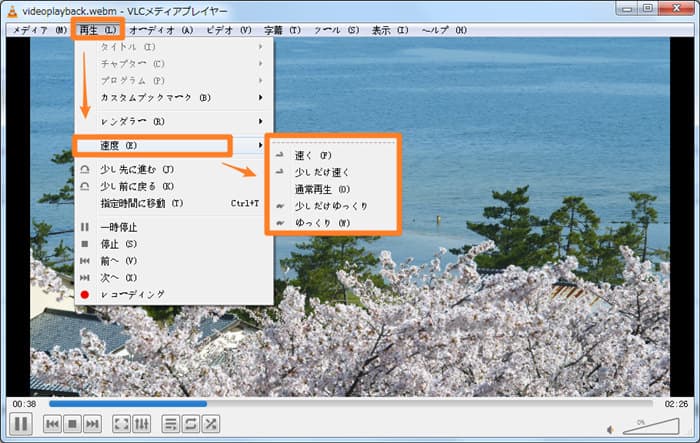The height and width of the screenshot is (443, 700).
Task: Open the 字幕 menu
Action: (282, 30)
